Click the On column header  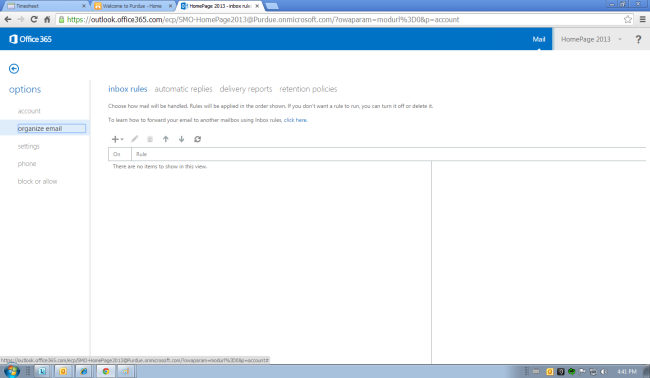(x=120, y=154)
